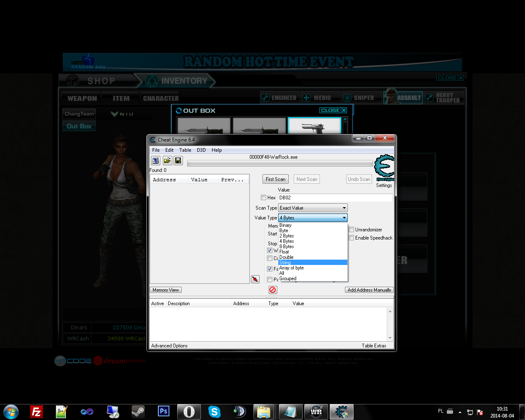Open the notepad-page app in taskbar

pos(290,411)
